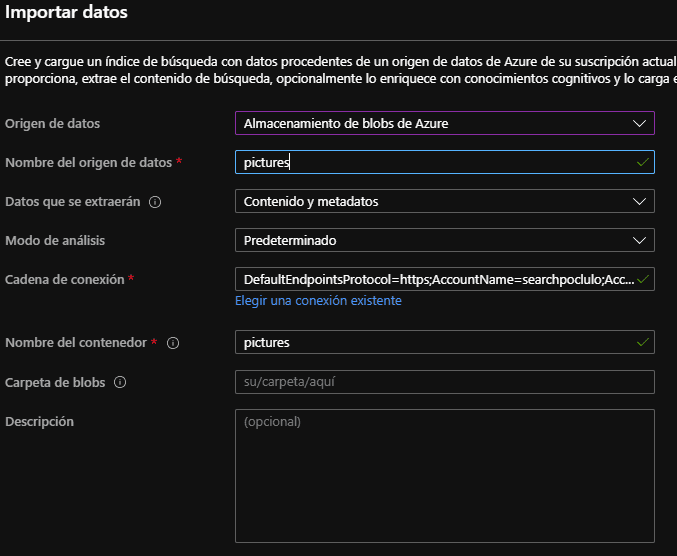This screenshot has height=556, width=677.
Task: Click into the Cadena de conexión input box
Action: pyautogui.click(x=445, y=279)
